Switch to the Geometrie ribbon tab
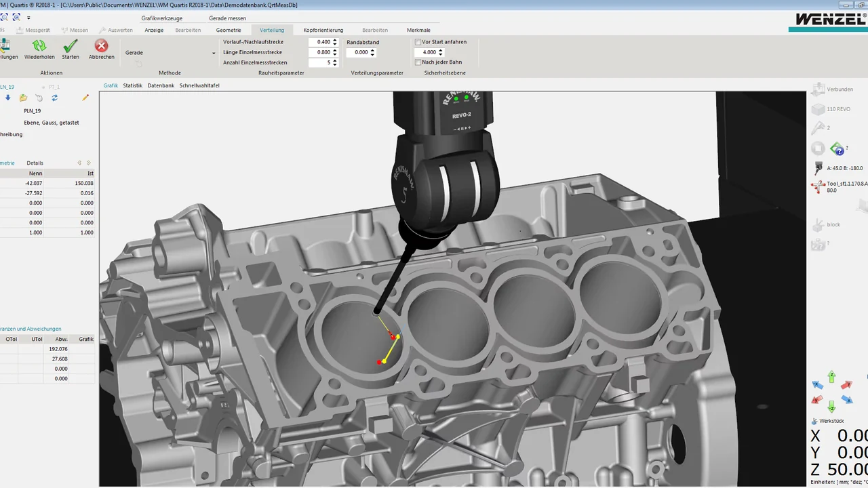 (x=229, y=30)
